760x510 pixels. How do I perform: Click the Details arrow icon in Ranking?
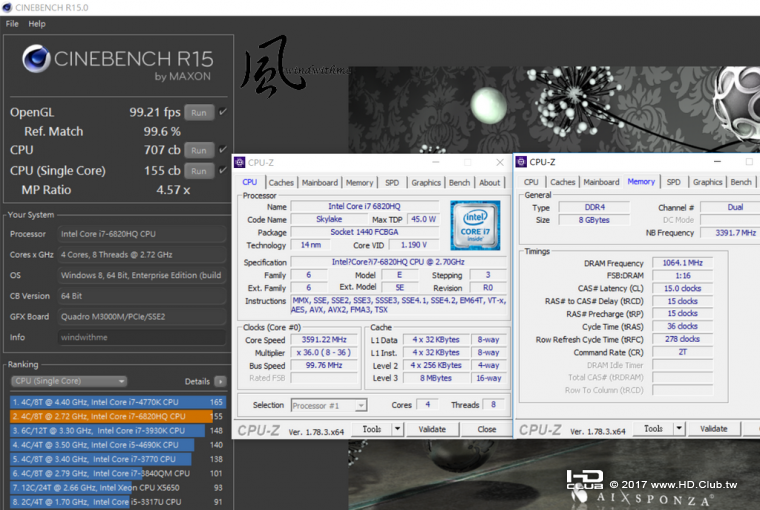[x=219, y=381]
